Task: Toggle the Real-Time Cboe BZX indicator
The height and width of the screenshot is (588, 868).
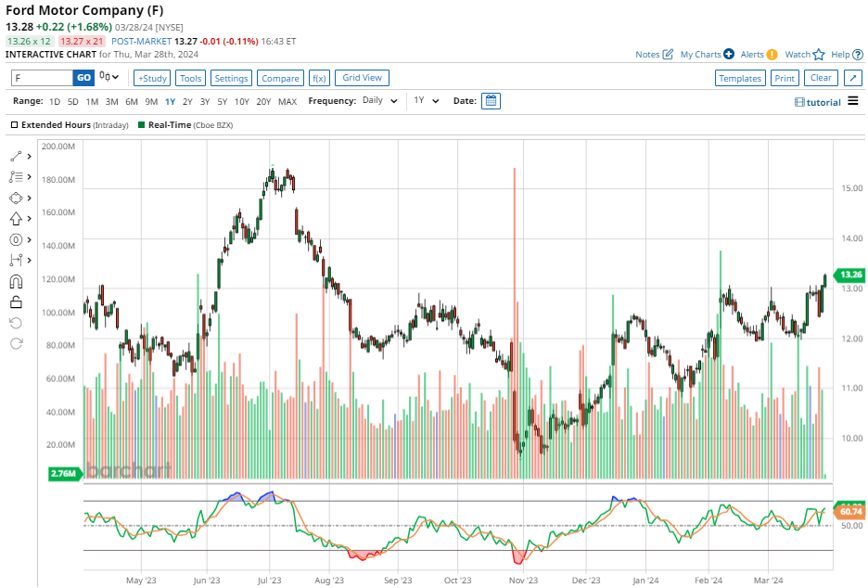Action: [x=141, y=124]
